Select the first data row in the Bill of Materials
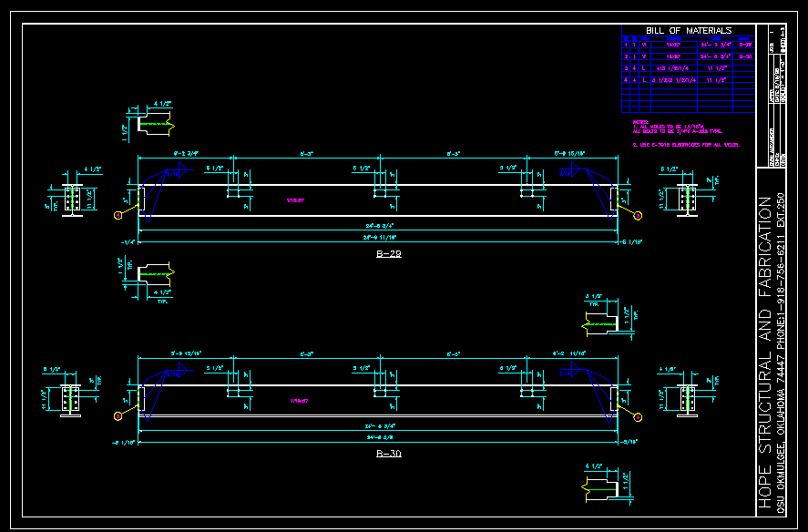Screen dimensions: 808x532 coord(688,44)
